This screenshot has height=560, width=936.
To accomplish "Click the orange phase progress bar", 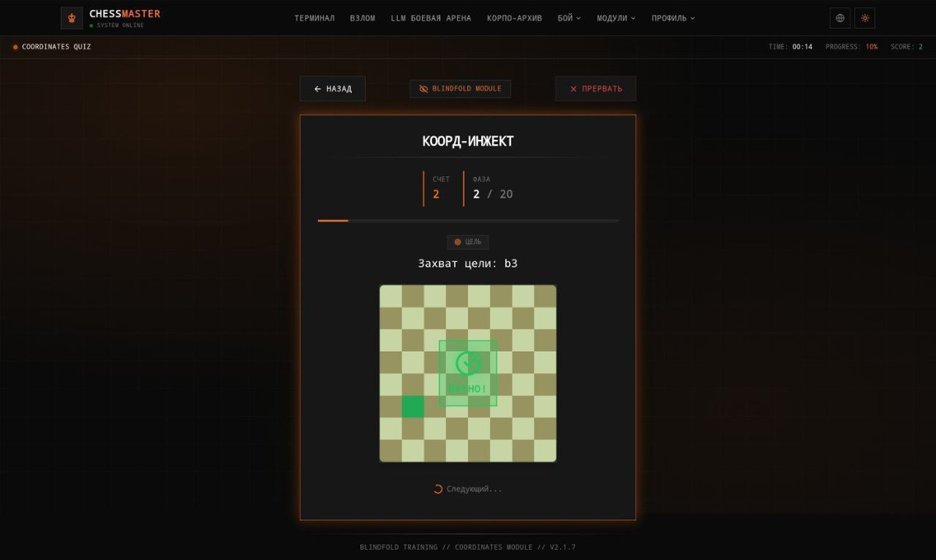I will tap(333, 221).
